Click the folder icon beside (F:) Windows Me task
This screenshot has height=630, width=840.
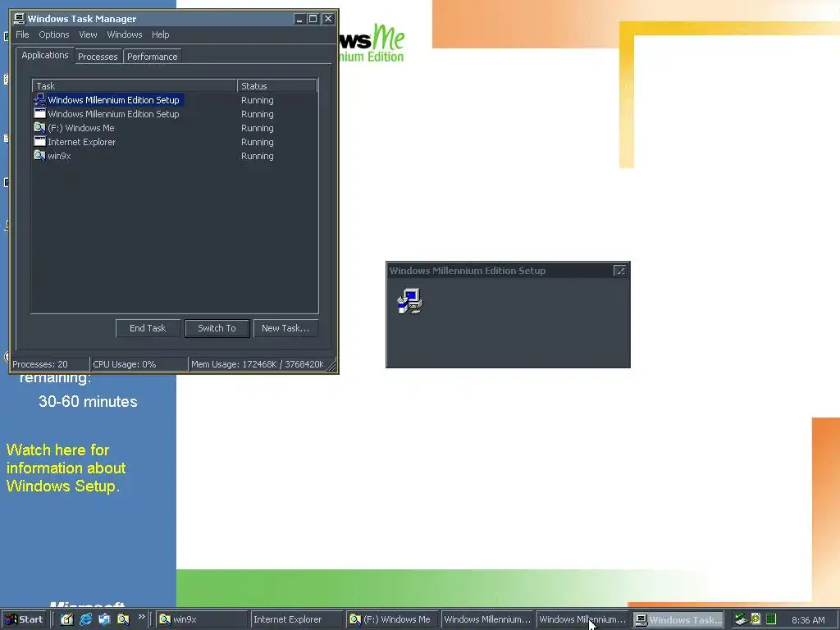click(39, 127)
